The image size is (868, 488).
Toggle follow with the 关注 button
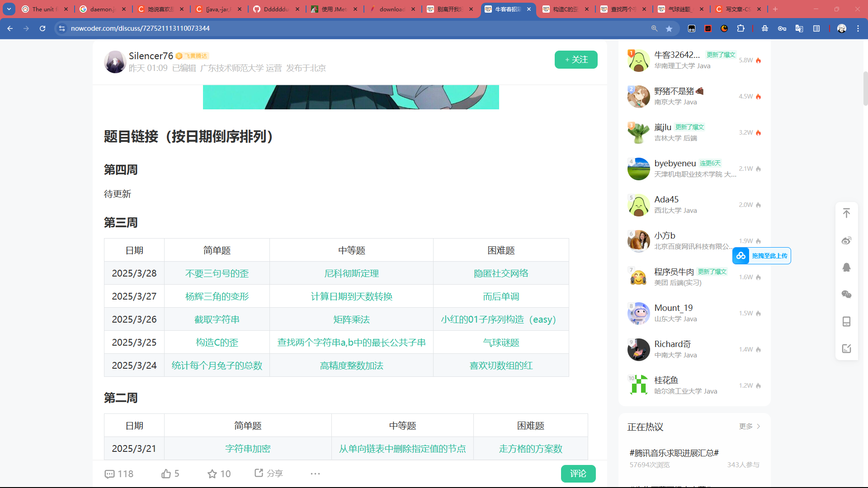576,60
